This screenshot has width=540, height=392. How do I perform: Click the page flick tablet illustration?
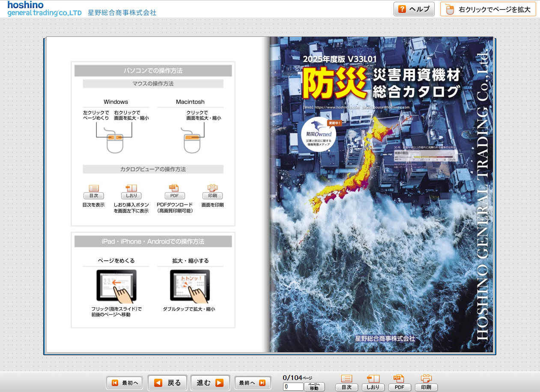click(x=116, y=286)
